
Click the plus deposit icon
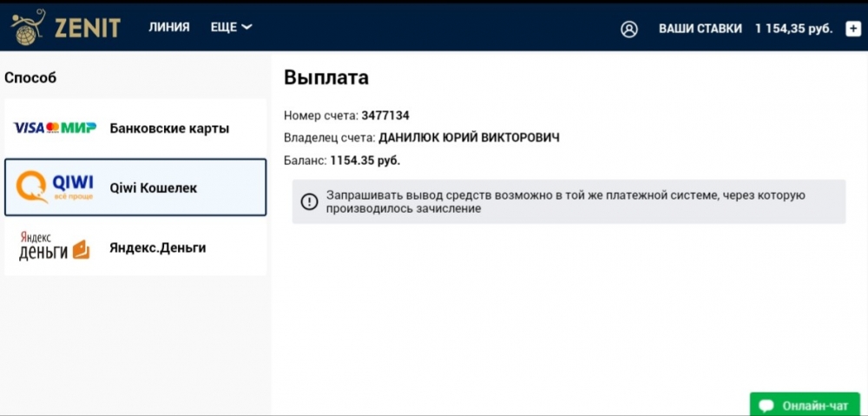(852, 29)
